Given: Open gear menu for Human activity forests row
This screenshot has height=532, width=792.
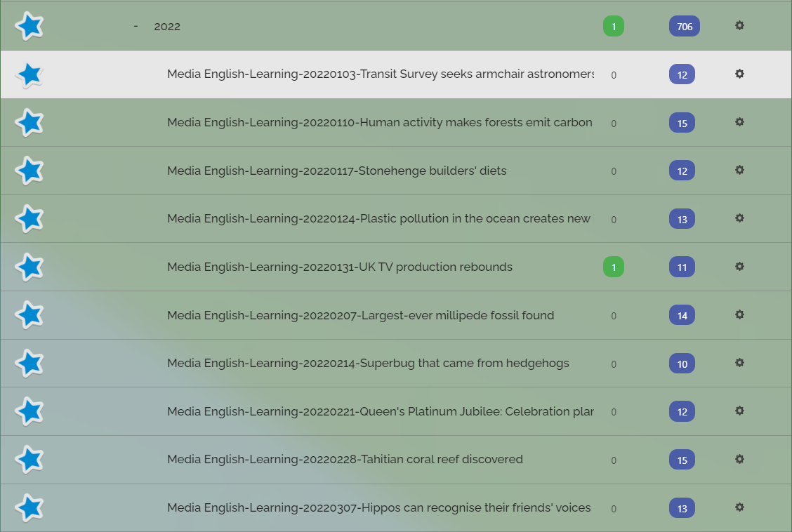Looking at the screenshot, I should click(x=739, y=121).
